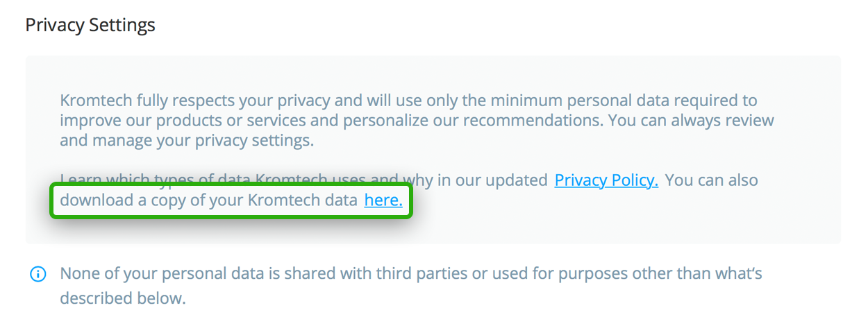Click the line starting 'improve our products'

pos(417,121)
